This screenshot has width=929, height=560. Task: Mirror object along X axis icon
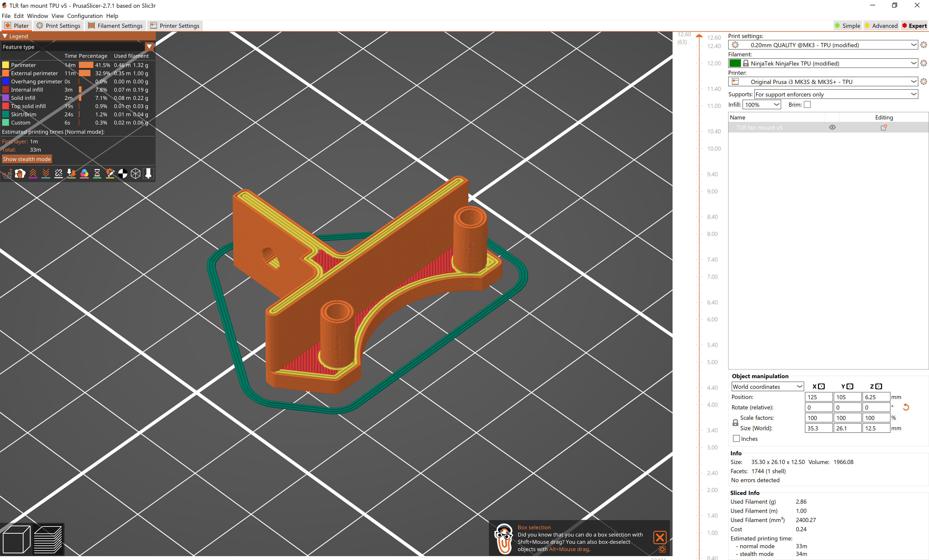[821, 386]
